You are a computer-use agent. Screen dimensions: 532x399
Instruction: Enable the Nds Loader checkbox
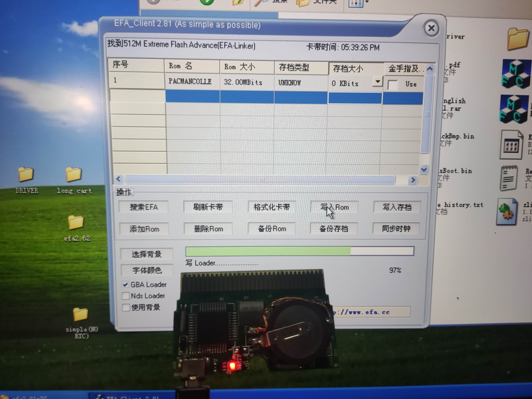125,296
